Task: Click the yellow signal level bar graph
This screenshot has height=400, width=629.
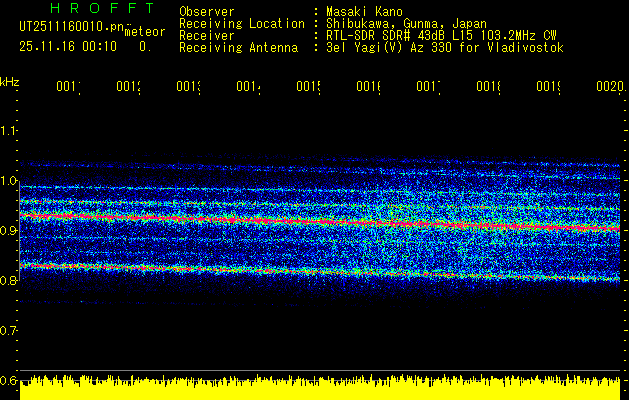Action: pos(320,388)
